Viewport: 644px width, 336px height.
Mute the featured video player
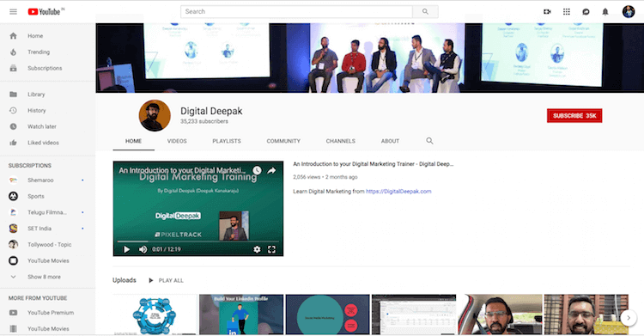tap(143, 249)
